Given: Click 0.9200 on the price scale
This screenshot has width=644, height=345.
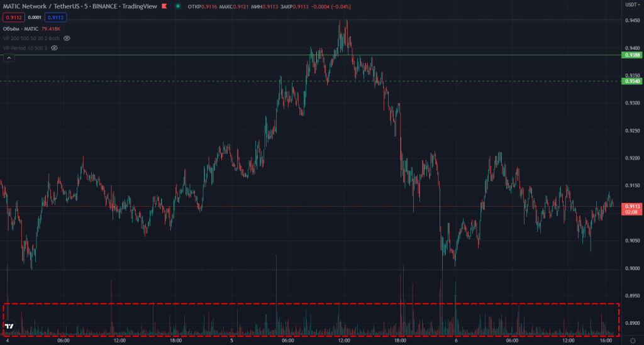Looking at the screenshot, I should 633,158.
